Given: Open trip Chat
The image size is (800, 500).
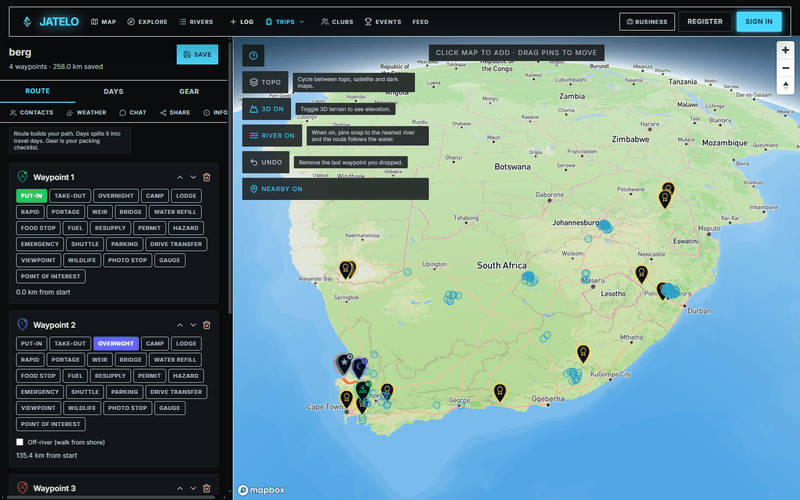Looking at the screenshot, I should [x=133, y=113].
